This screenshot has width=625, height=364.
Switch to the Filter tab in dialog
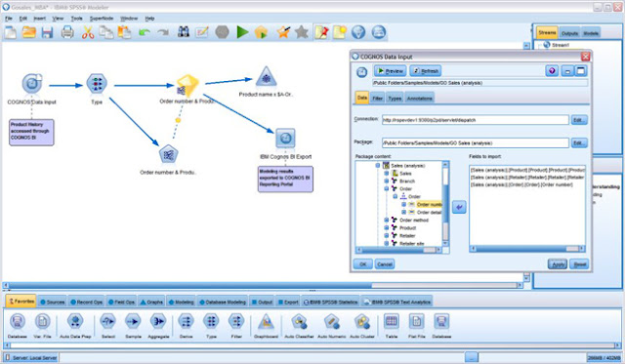coord(377,98)
